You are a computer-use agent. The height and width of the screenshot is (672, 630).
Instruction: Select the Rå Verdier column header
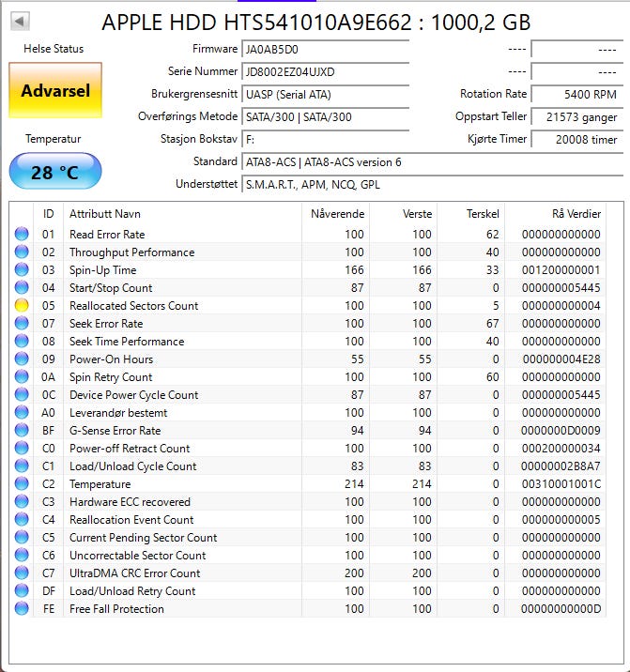click(x=556, y=213)
